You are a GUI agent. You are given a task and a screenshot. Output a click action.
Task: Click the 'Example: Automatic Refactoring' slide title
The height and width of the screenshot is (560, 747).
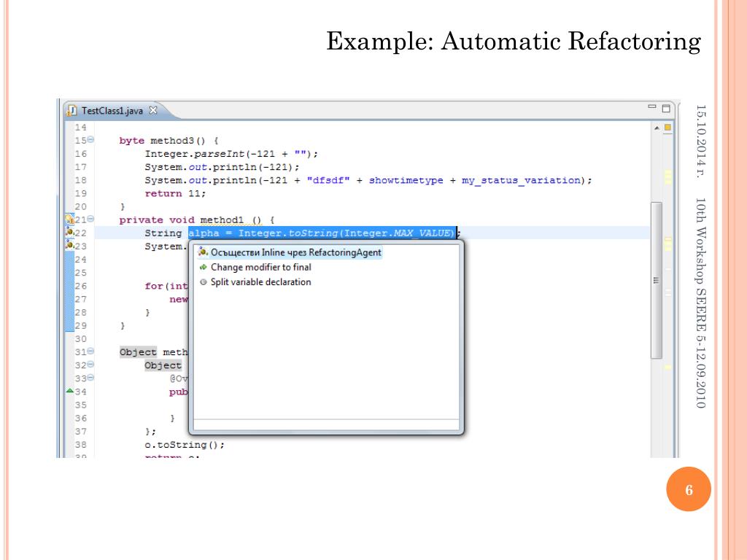click(514, 41)
